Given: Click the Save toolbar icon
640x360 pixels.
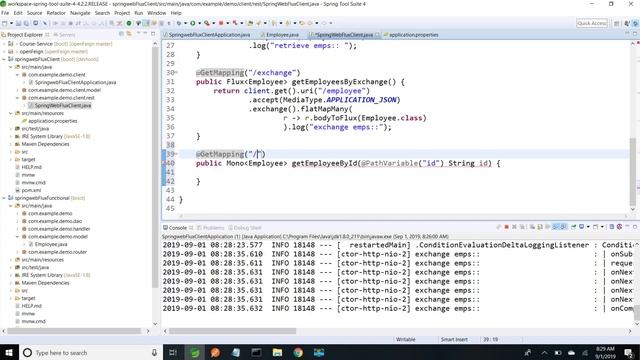Looking at the screenshot, I should (x=18, y=23).
